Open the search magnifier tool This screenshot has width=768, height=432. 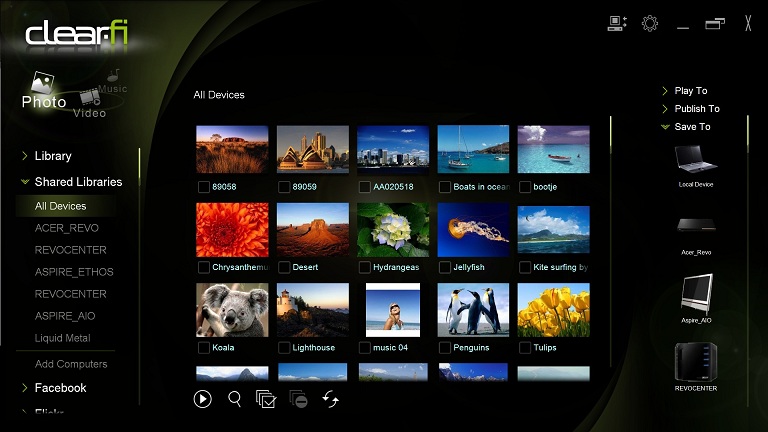click(235, 399)
